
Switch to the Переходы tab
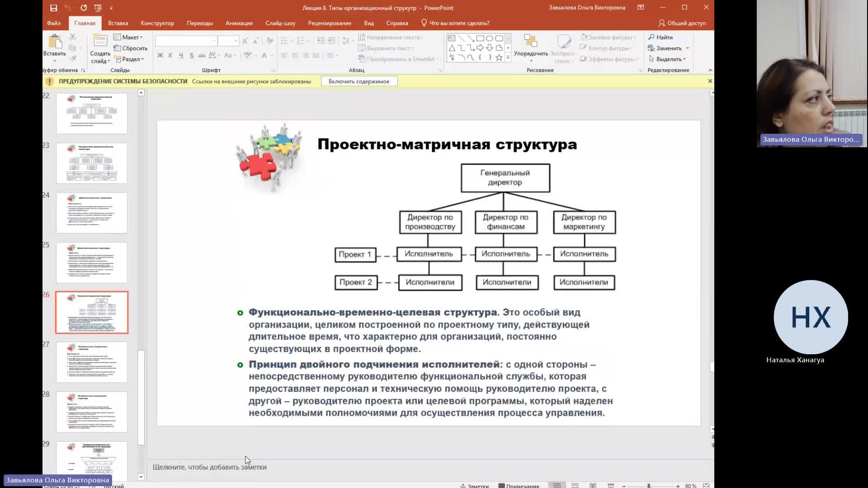[200, 23]
